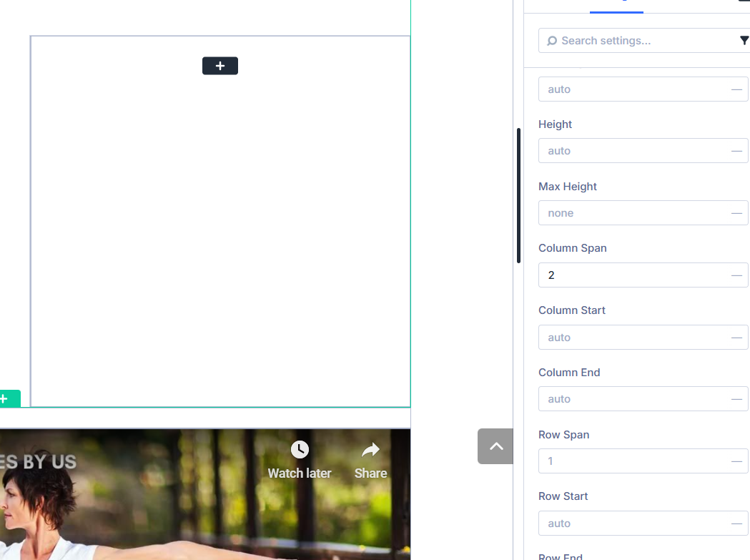Open the dash menu in Column Start field
750x560 pixels.
[x=736, y=338]
